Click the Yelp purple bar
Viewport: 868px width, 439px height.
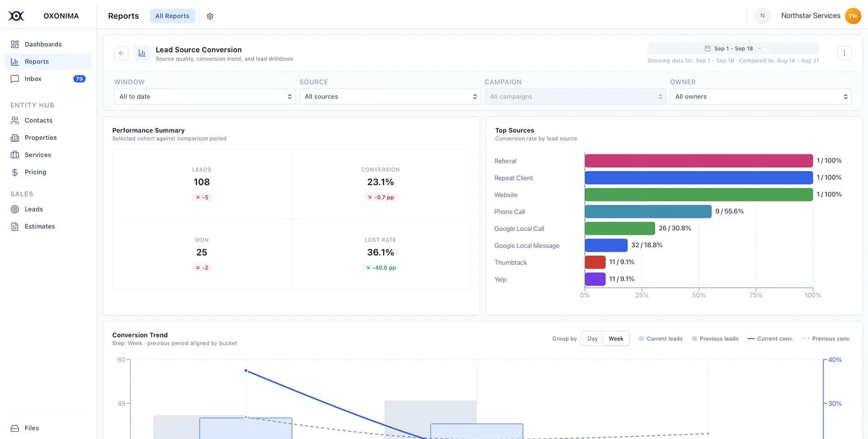(595, 279)
